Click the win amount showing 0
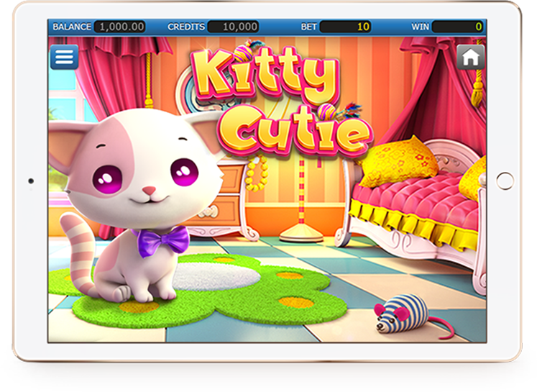537x392 pixels. click(x=457, y=27)
